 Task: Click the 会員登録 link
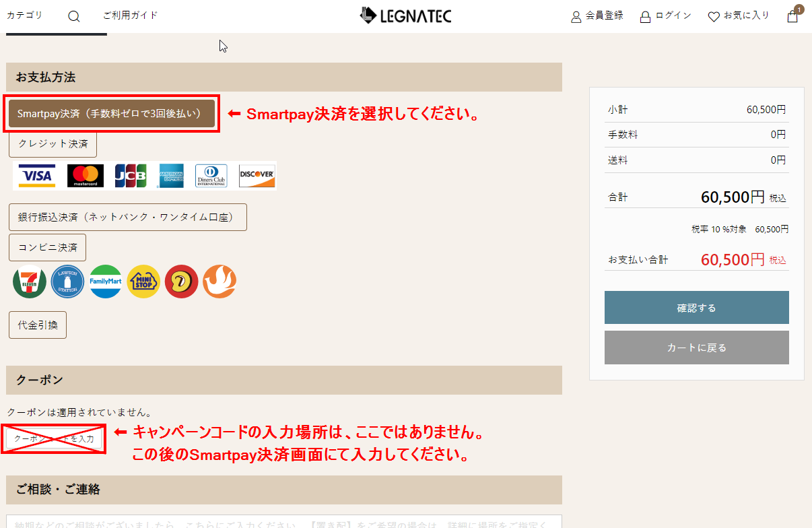(x=597, y=15)
